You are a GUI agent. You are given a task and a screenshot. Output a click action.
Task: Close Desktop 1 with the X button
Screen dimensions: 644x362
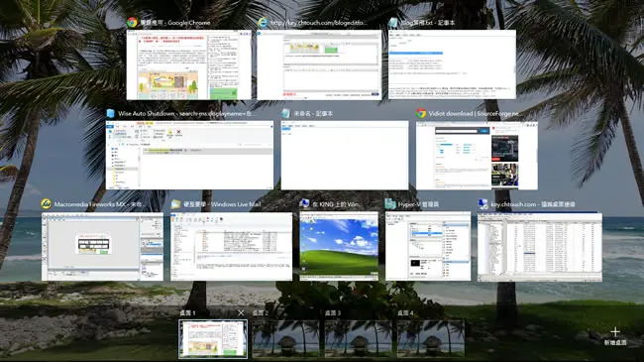pos(241,313)
